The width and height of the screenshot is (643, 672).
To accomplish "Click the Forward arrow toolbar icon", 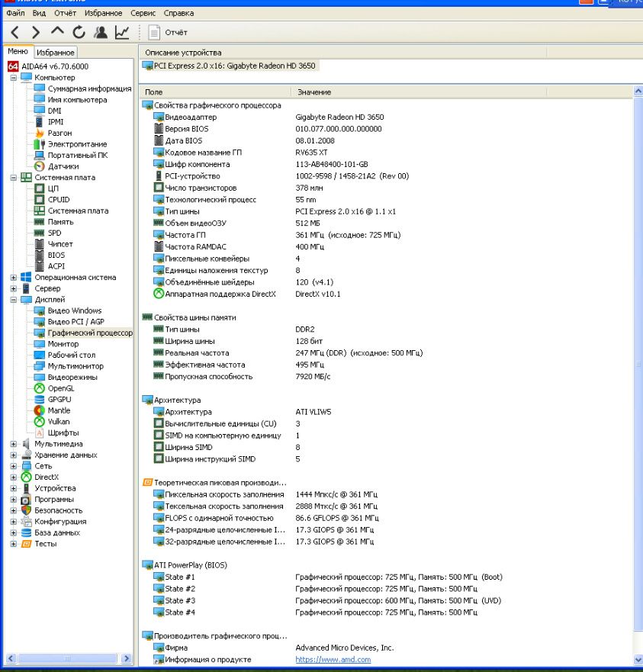I will [x=36, y=32].
